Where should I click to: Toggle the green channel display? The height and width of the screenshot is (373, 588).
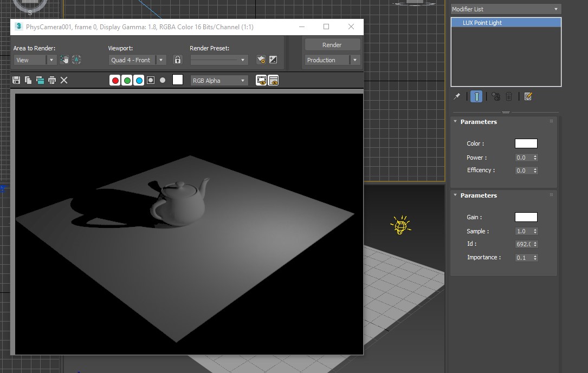(x=127, y=80)
